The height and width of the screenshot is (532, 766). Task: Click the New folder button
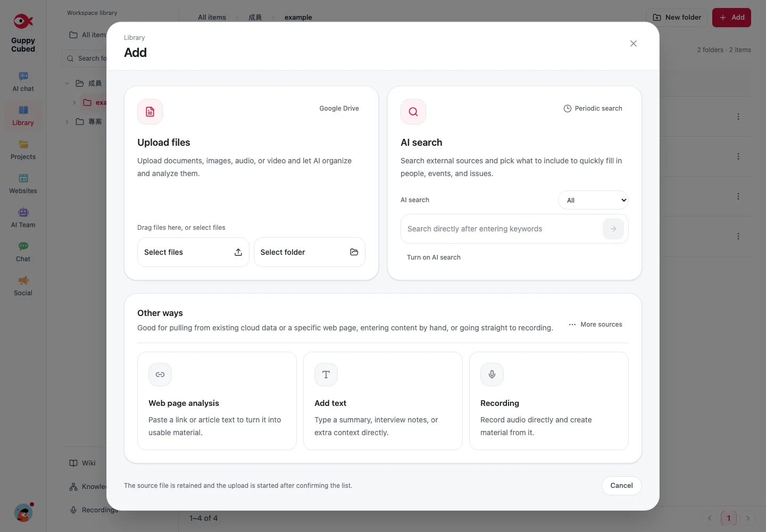pyautogui.click(x=677, y=18)
